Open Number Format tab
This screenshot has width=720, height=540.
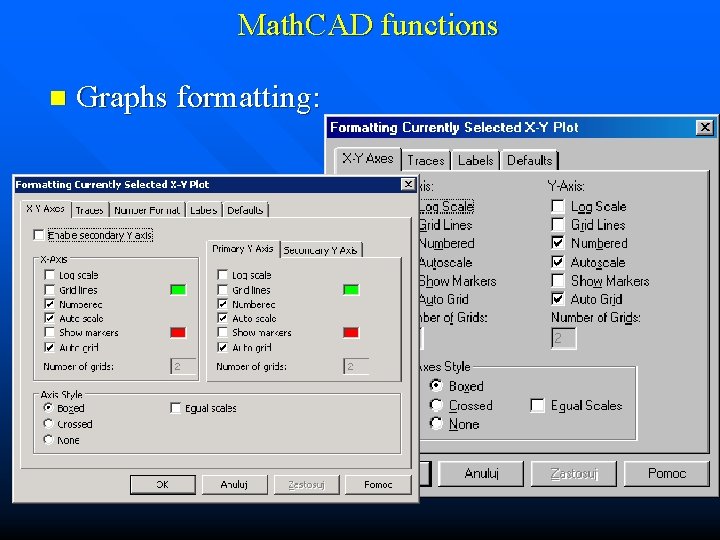147,210
